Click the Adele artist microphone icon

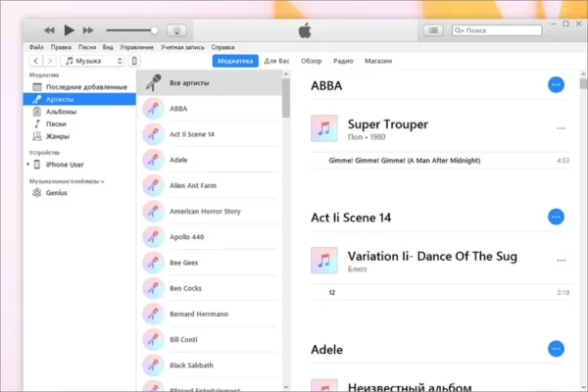[154, 160]
